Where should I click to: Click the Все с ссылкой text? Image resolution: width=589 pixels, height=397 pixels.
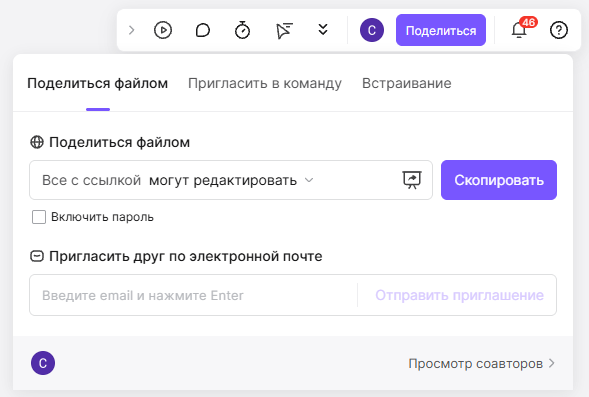pyautogui.click(x=91, y=180)
